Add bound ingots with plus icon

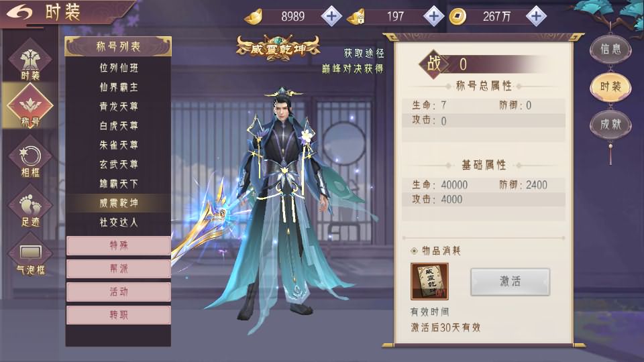tap(434, 16)
